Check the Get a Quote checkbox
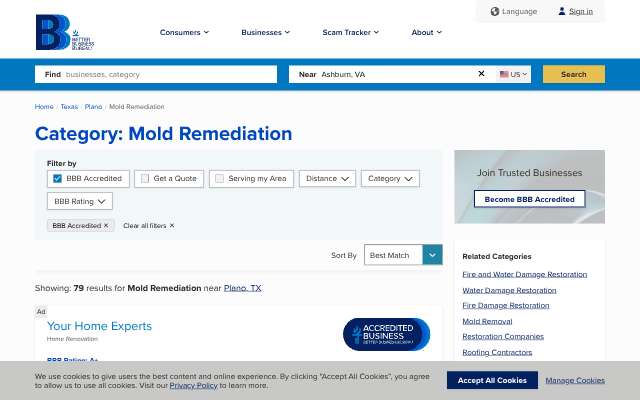This screenshot has width=640, height=400. click(145, 178)
